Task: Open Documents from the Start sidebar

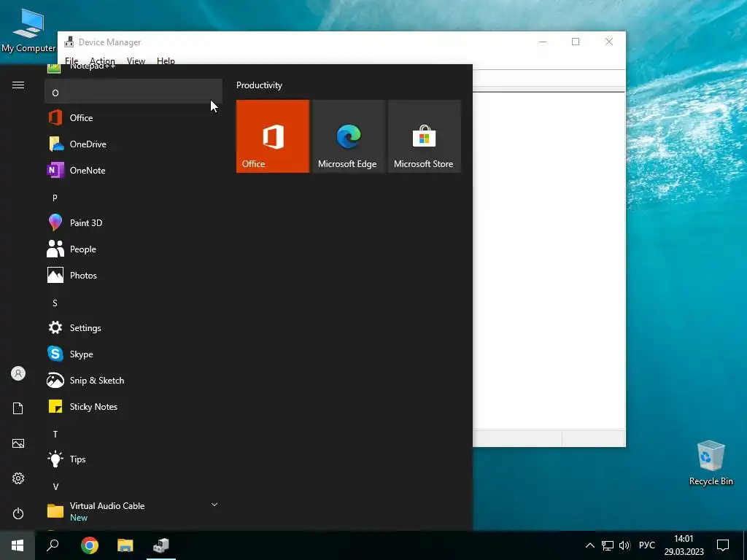Action: click(18, 408)
